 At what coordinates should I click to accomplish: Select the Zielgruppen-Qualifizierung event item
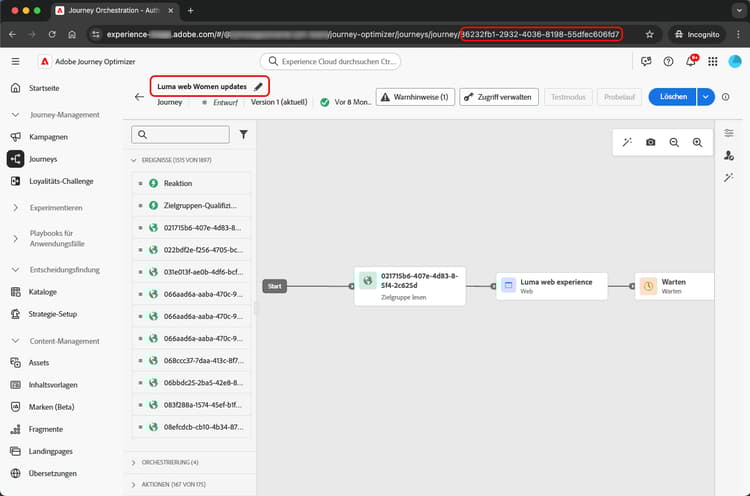(191, 205)
